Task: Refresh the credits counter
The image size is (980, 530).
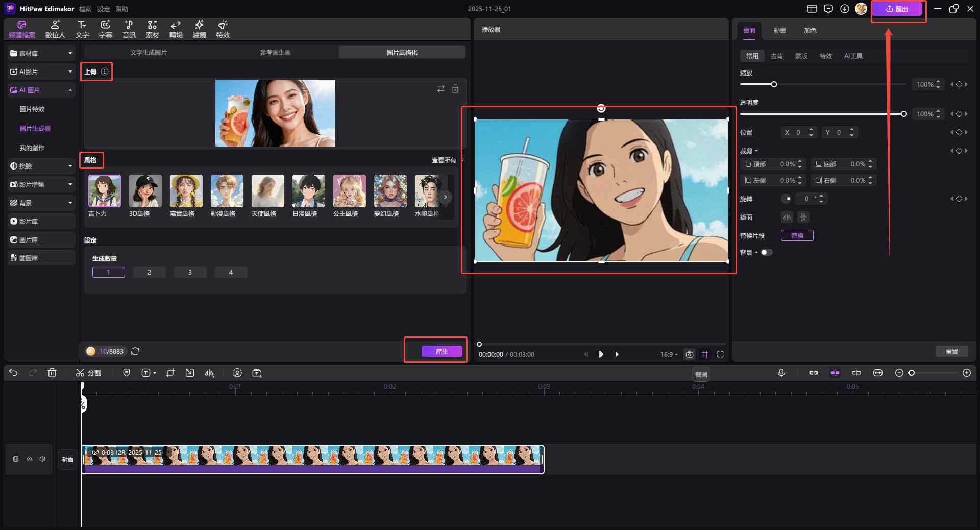Action: (135, 351)
